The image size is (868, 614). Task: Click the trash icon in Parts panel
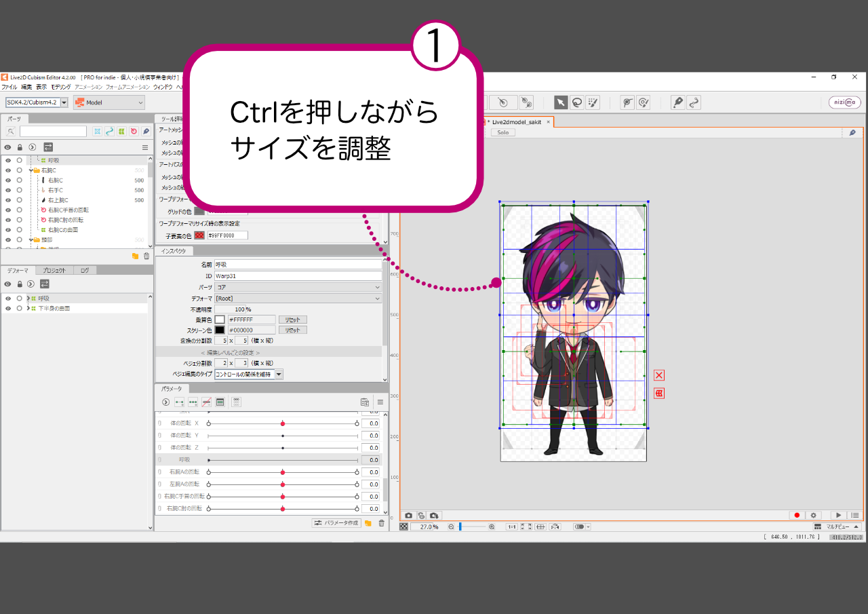(146, 256)
